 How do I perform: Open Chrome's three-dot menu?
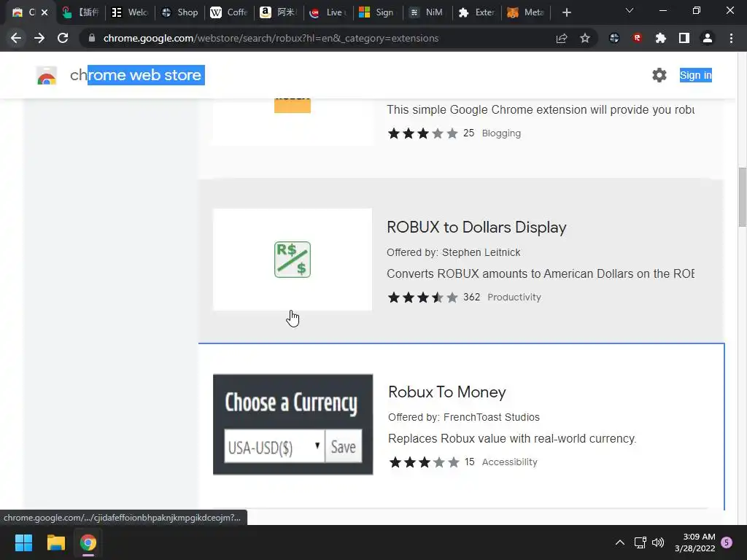(x=731, y=38)
